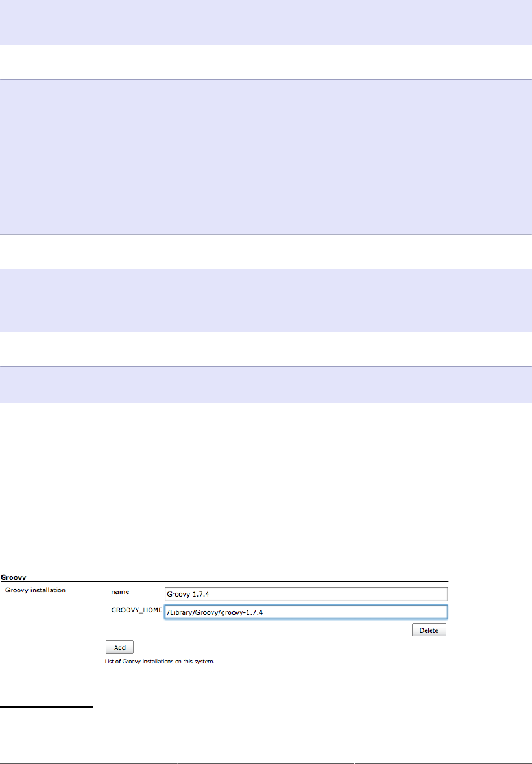532x764 pixels.
Task: Click the 'name' field label
Action: (x=119, y=592)
